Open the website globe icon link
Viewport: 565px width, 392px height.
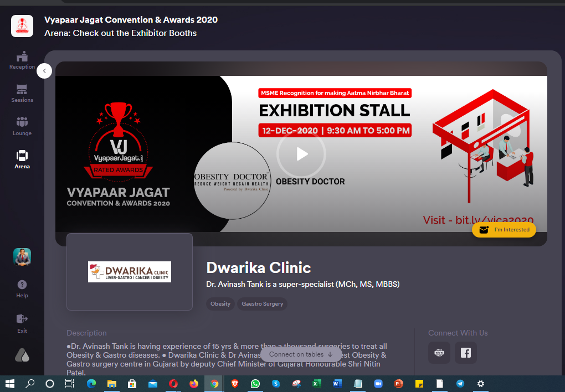(x=439, y=353)
